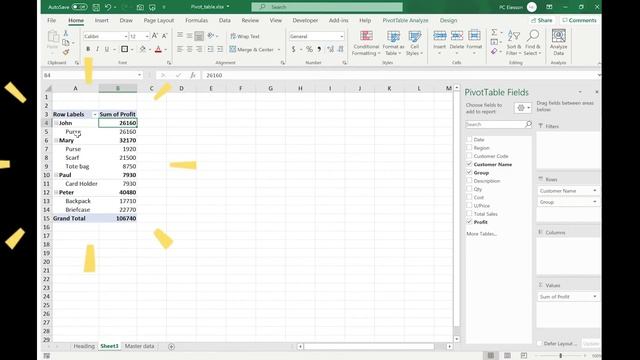Click Wrap Text
The image size is (640, 360).
tap(245, 36)
